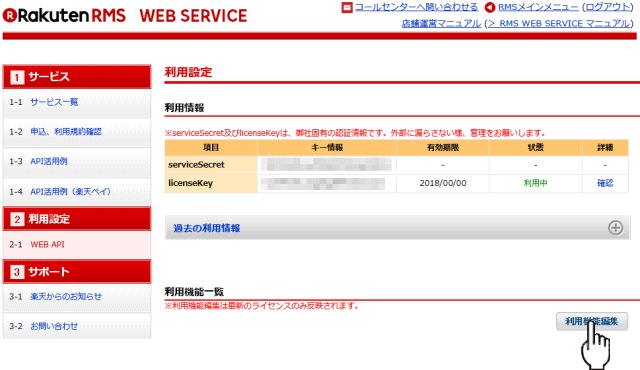Open the 店舗運営マニュアル link
The height and width of the screenshot is (370, 640).
click(441, 24)
